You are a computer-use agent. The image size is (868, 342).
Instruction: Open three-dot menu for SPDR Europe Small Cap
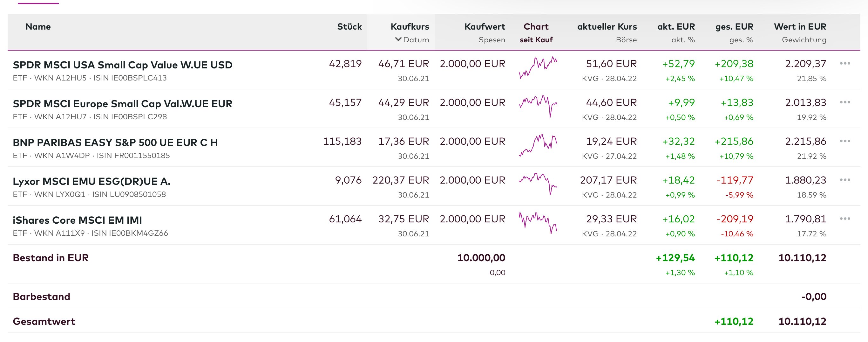coord(845,102)
